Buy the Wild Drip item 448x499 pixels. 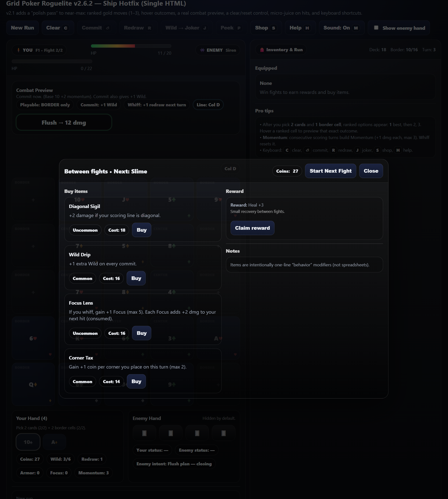point(136,278)
